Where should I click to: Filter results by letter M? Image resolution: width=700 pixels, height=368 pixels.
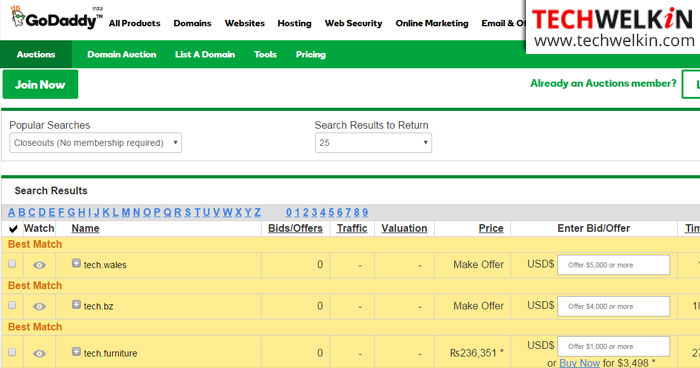click(x=126, y=213)
